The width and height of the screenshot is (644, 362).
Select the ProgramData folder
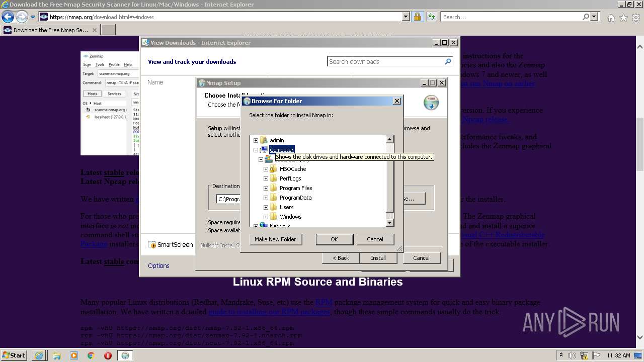pos(295,198)
